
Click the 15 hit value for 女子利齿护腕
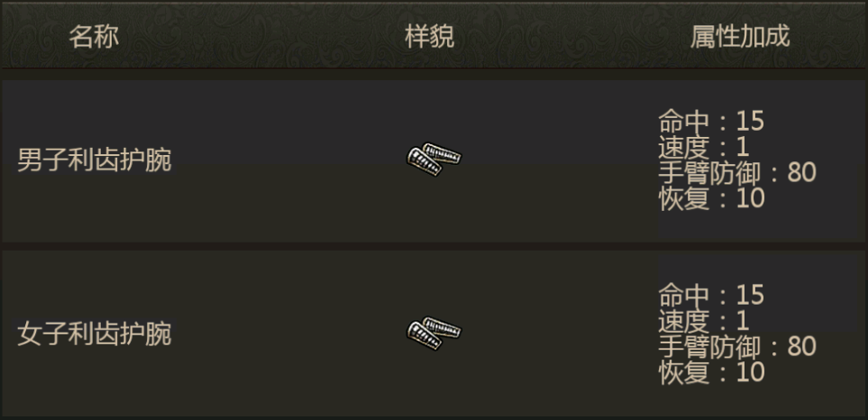750,296
